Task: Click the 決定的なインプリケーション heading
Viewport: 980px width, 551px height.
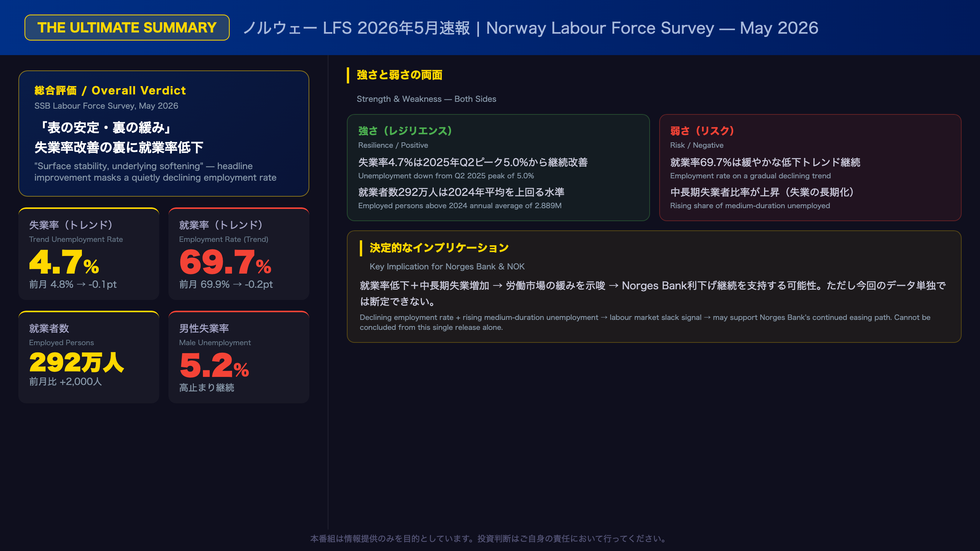Action: (x=439, y=248)
